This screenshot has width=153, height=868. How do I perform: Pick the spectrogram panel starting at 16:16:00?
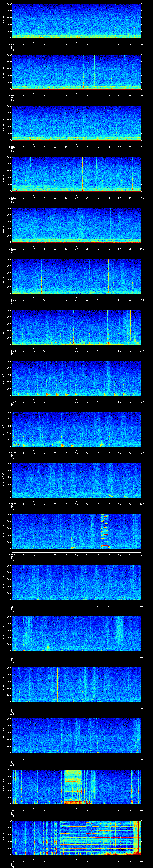[x=77, y=174]
